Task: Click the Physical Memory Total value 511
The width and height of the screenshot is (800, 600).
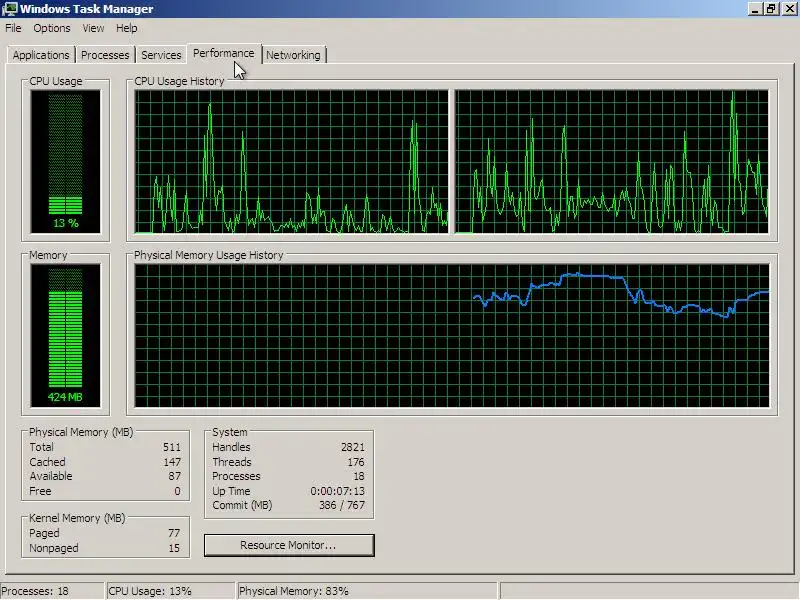Action: tap(172, 447)
